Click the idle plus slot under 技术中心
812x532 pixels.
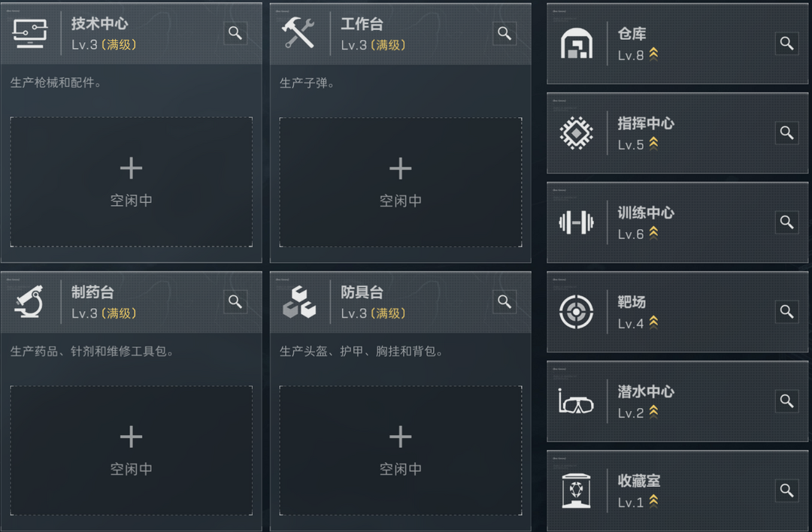(x=132, y=182)
